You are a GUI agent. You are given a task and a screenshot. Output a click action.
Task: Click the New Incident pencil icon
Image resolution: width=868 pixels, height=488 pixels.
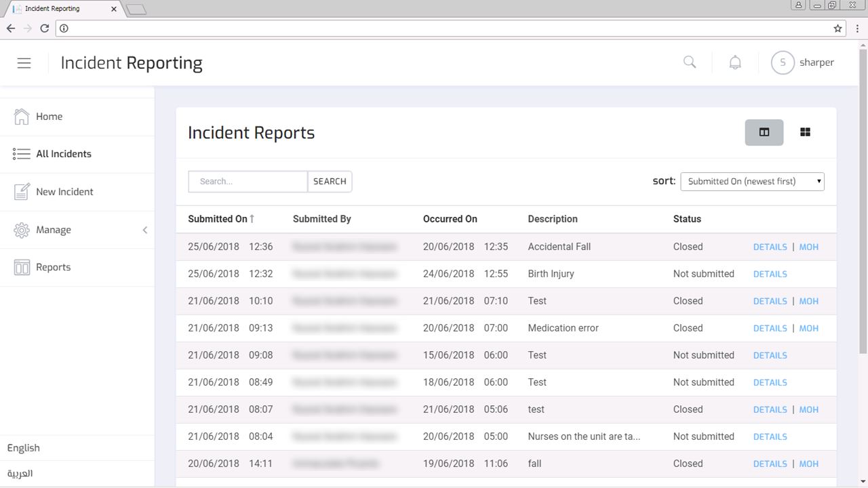click(x=22, y=192)
